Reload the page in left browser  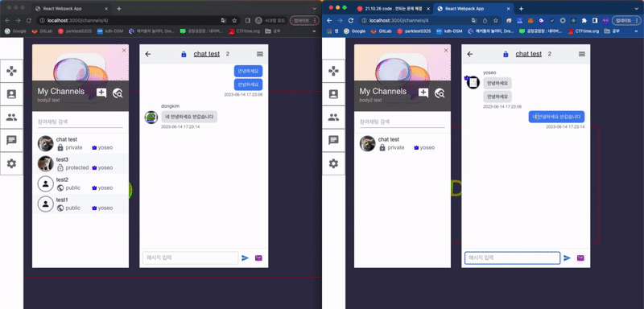pyautogui.click(x=29, y=20)
